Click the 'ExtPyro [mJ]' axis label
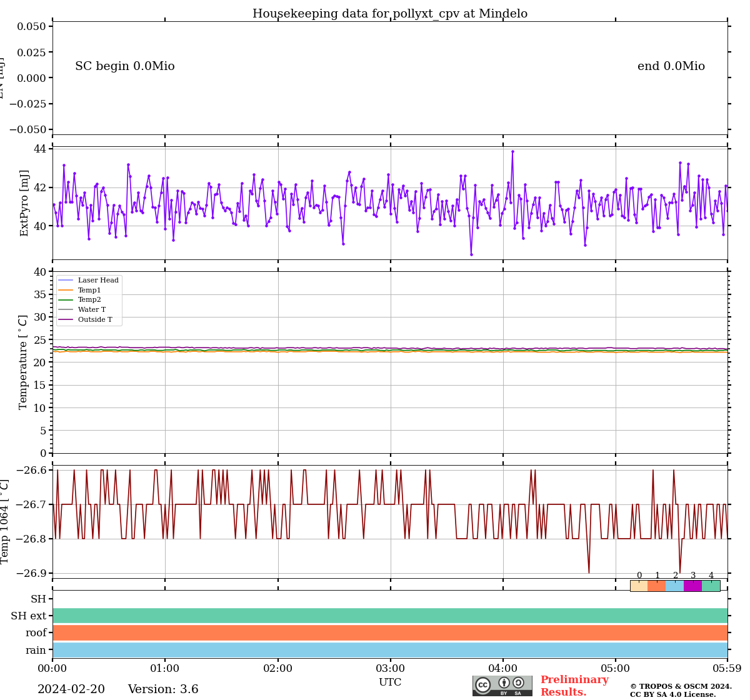The image size is (750, 700). pos(24,202)
